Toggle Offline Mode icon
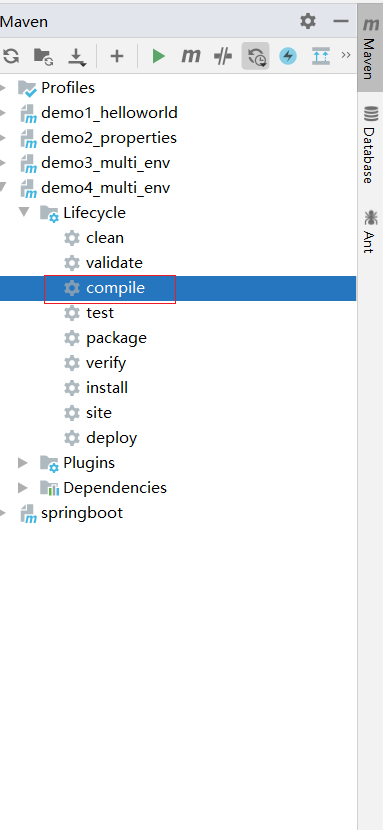 click(256, 56)
